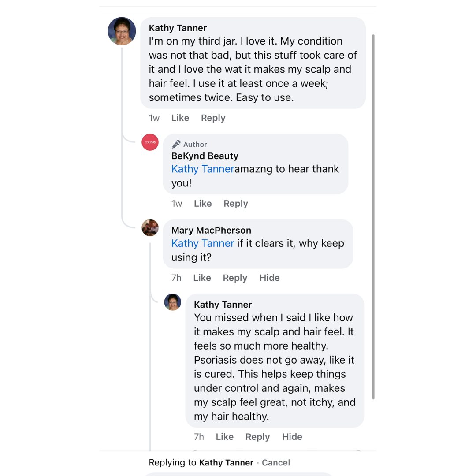Hide Mary MacPherson's comment
The image size is (476, 476).
(269, 278)
